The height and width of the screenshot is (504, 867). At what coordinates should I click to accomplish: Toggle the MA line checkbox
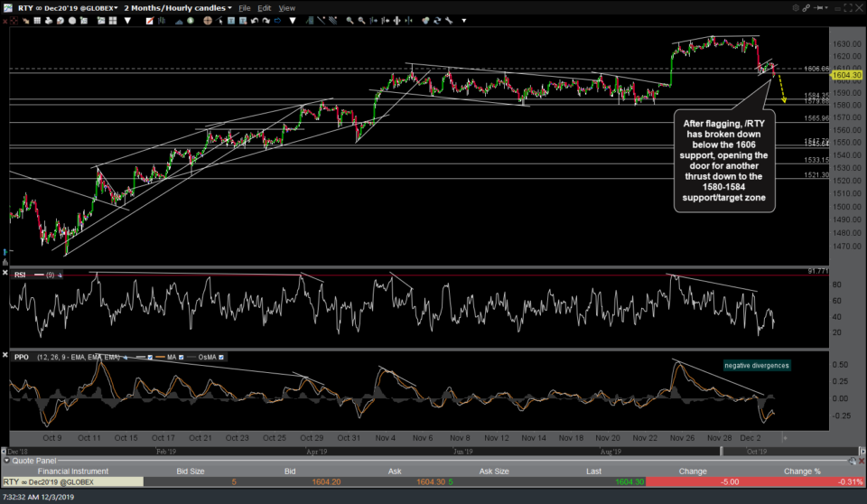[x=180, y=358]
